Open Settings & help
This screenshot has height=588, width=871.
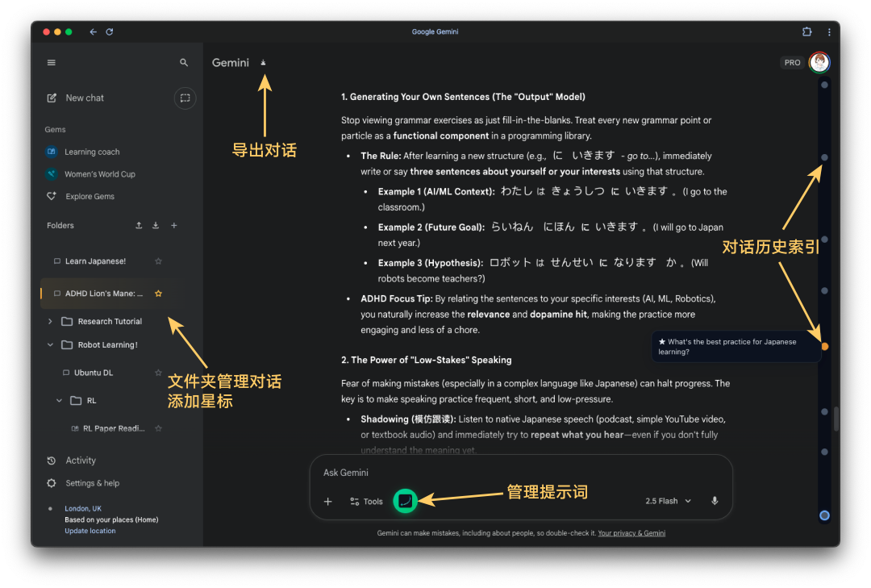point(92,483)
